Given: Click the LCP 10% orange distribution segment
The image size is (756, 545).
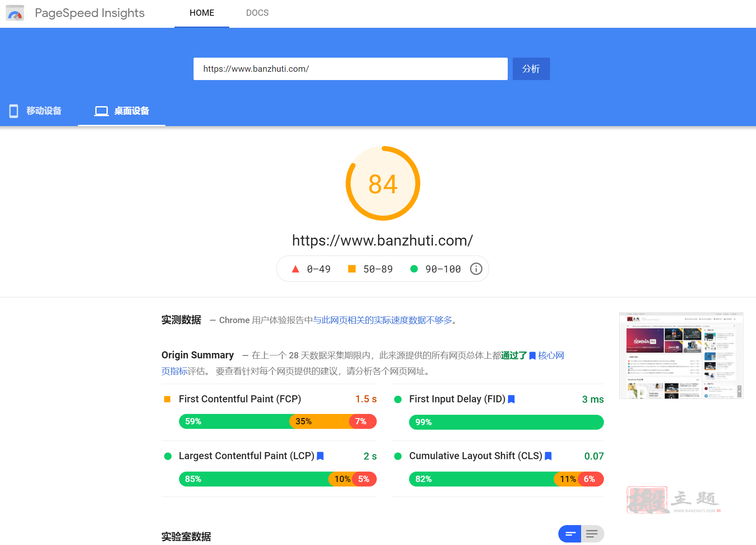Looking at the screenshot, I should [x=341, y=479].
